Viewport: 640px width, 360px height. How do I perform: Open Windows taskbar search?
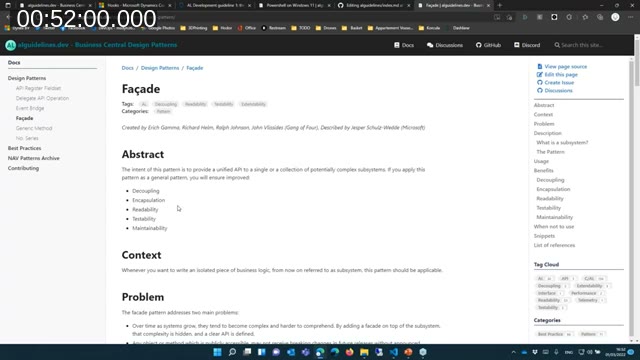[232, 352]
